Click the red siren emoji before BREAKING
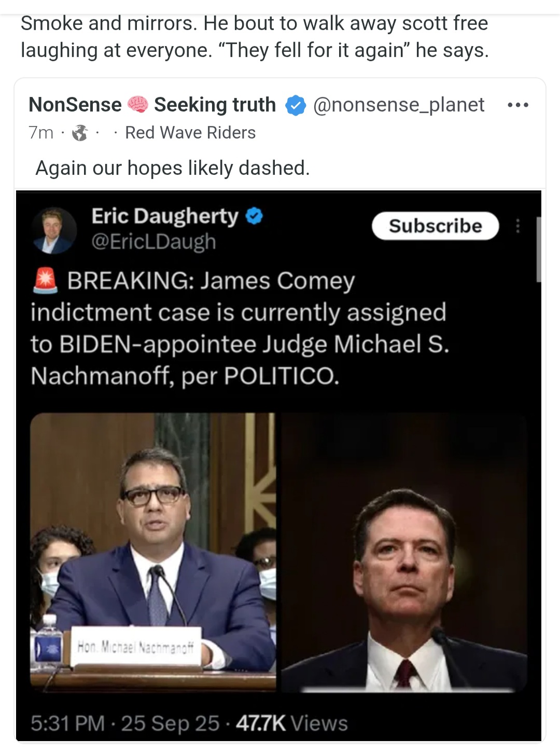Viewport: 560px width, 753px height. 45,281
